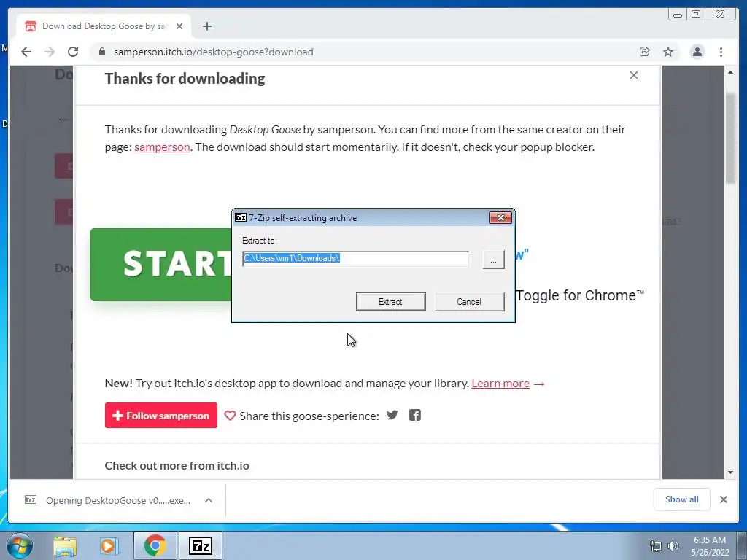The image size is (747, 560).
Task: Click the Toggle for Chrome ad text
Action: tap(580, 295)
